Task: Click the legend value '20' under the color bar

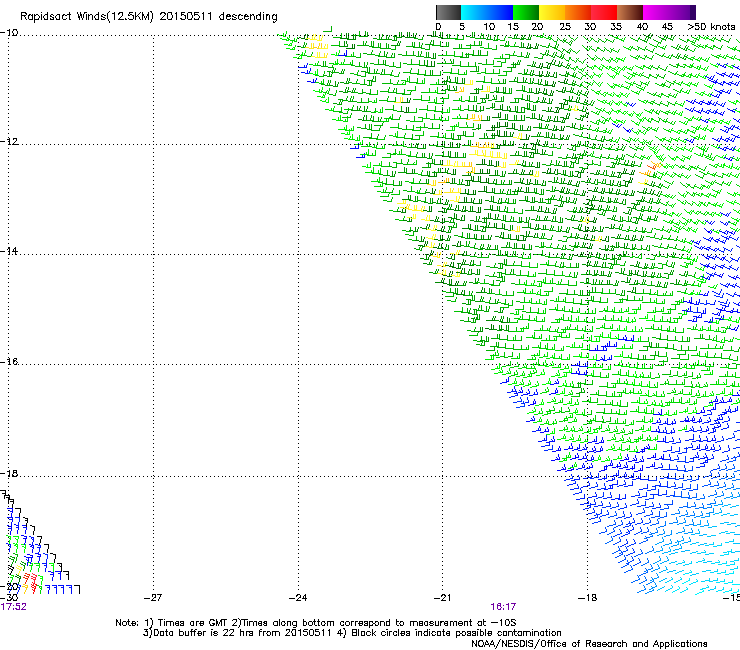Action: pyautogui.click(x=537, y=27)
